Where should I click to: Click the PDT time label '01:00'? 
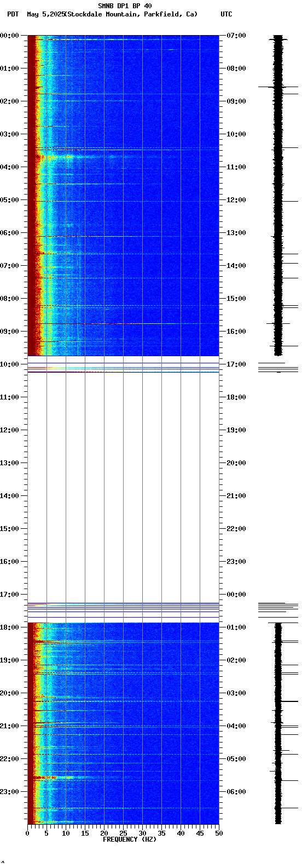pos(10,68)
